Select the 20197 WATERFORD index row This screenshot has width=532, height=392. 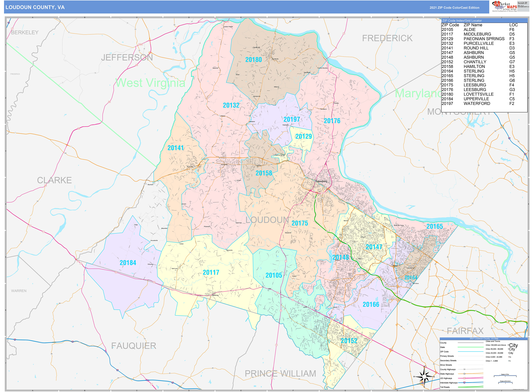pyautogui.click(x=477, y=103)
